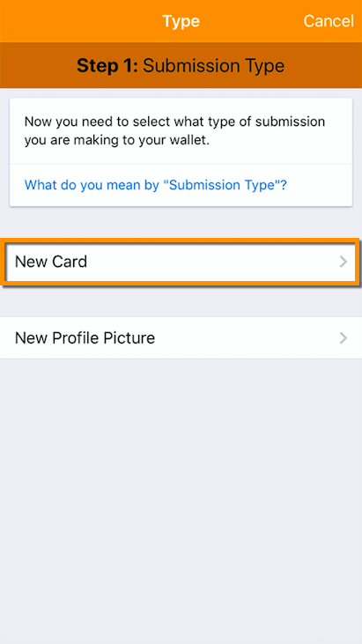Click the empty gray area below the options

(181, 501)
